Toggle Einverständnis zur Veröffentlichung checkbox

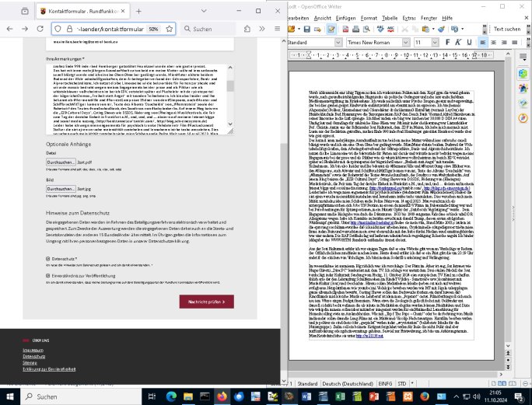click(x=48, y=276)
